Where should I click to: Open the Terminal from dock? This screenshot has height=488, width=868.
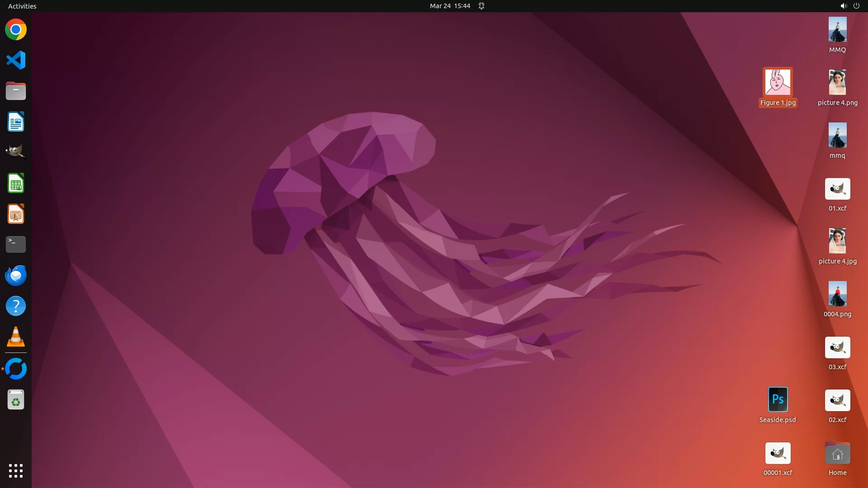(x=16, y=244)
